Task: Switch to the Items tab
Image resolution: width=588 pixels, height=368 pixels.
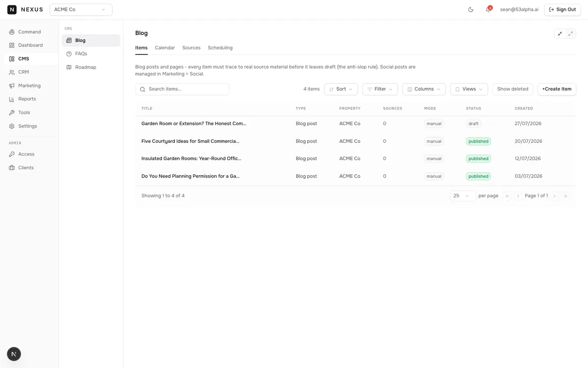Action: tap(141, 48)
